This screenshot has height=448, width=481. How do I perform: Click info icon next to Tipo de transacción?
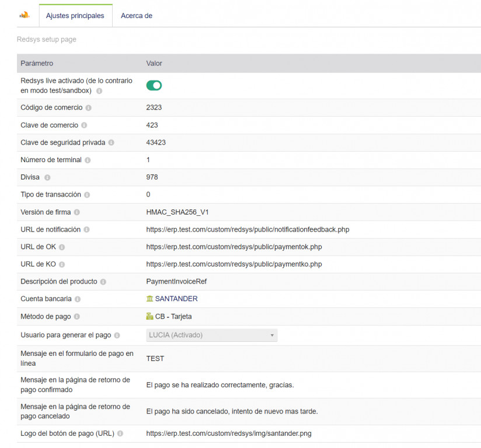[x=86, y=195]
